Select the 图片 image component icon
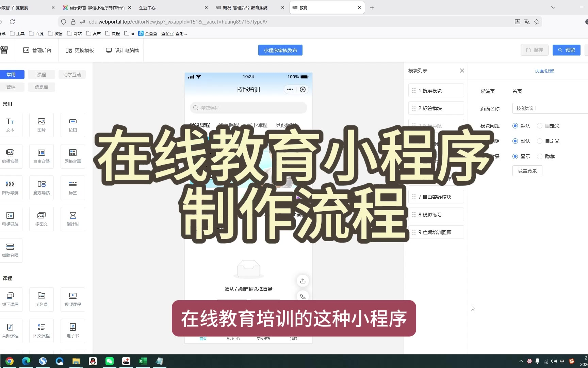588x368 pixels. tap(42, 125)
